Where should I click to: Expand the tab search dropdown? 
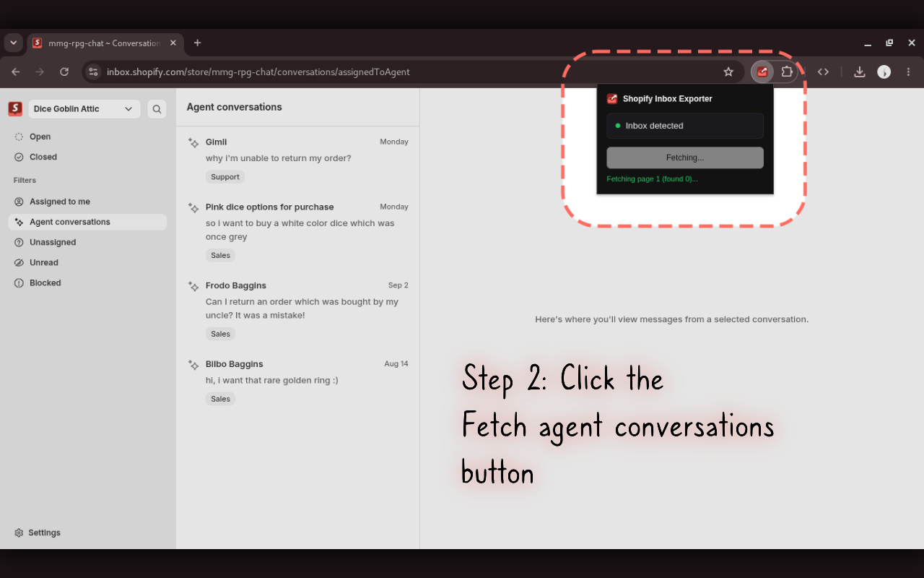coord(13,43)
